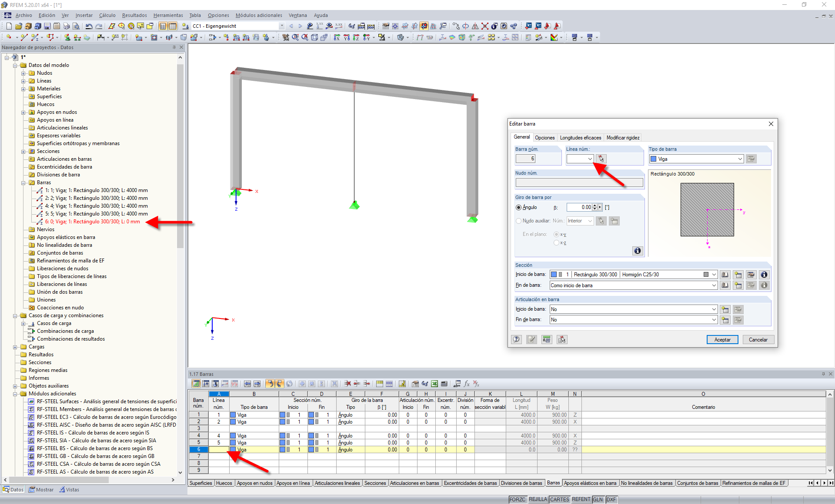This screenshot has width=835, height=504.
Task: Click the Save icon in the toolbar
Action: (x=47, y=26)
